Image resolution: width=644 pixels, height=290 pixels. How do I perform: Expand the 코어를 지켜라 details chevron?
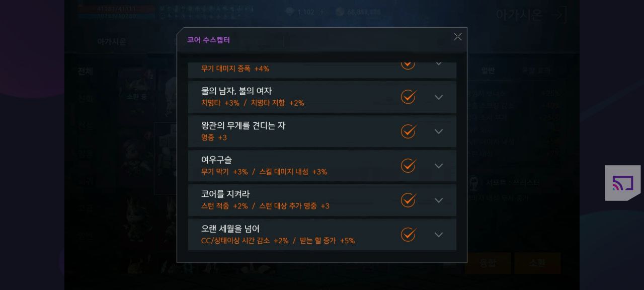point(439,200)
